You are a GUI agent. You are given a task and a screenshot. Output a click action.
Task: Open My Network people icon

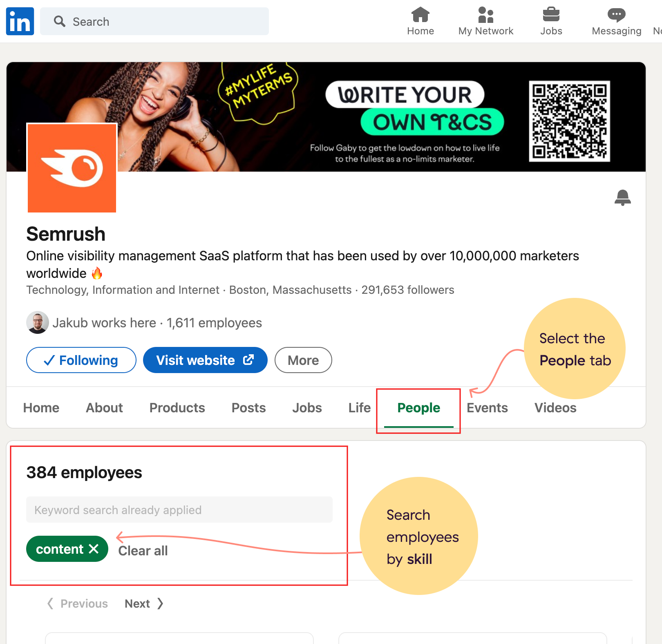486,15
